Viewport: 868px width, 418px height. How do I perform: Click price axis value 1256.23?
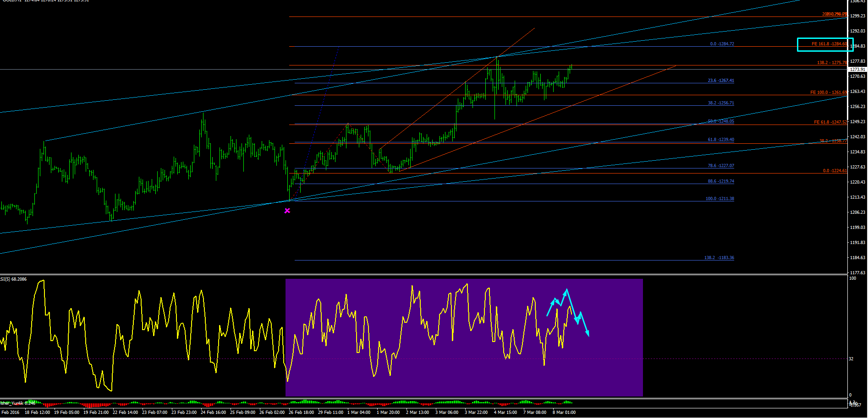[857, 107]
